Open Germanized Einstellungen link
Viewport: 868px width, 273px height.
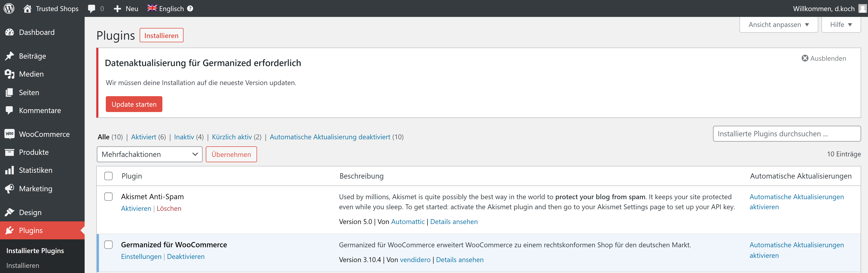(141, 256)
